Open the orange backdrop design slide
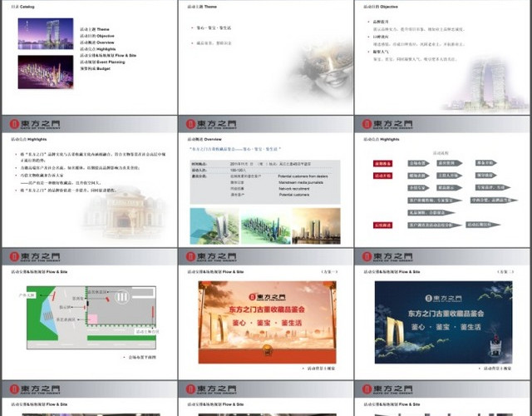The width and height of the screenshot is (532, 416). point(266,314)
